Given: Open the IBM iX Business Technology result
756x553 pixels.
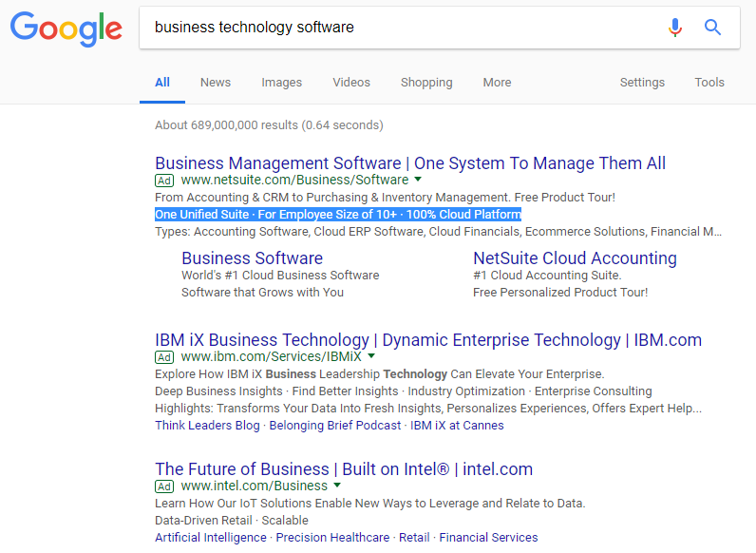Looking at the screenshot, I should click(x=428, y=340).
